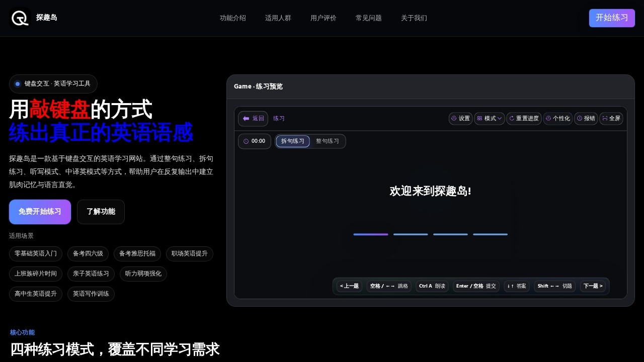Open the 个性化 personalization option
644x362 pixels.
click(557, 119)
